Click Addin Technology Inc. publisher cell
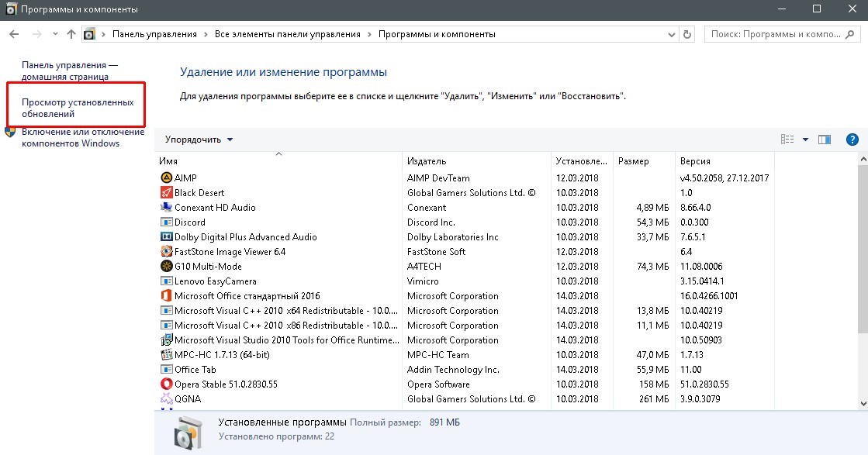This screenshot has width=868, height=455. [x=453, y=369]
